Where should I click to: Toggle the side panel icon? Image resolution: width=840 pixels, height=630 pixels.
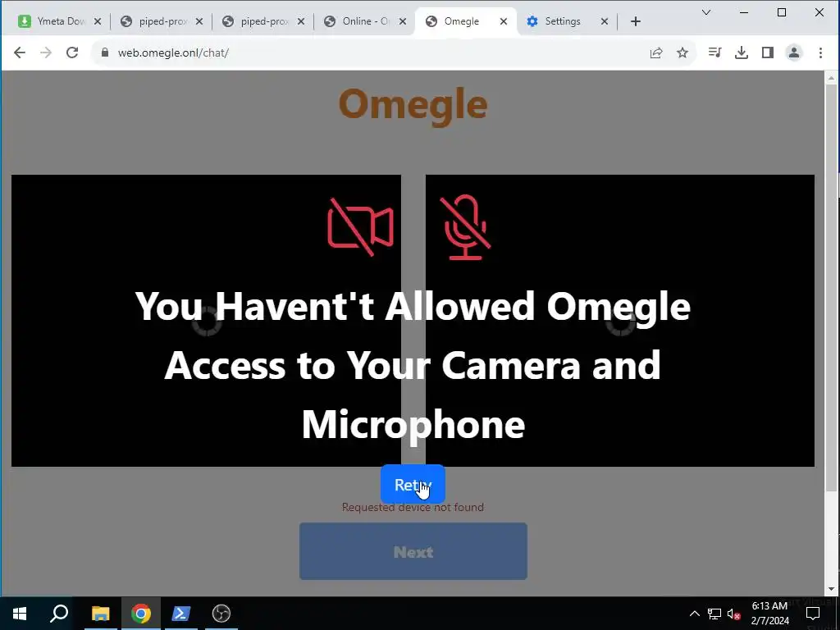(768, 52)
